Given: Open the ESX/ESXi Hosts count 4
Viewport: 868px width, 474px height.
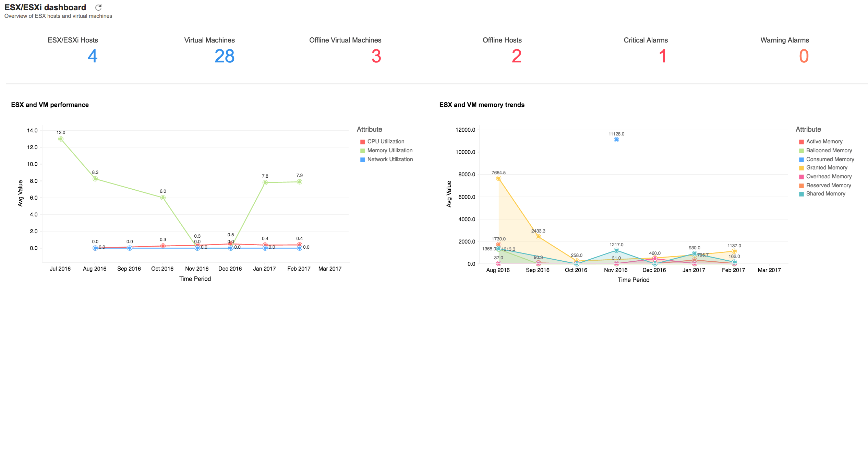Looking at the screenshot, I should 93,56.
